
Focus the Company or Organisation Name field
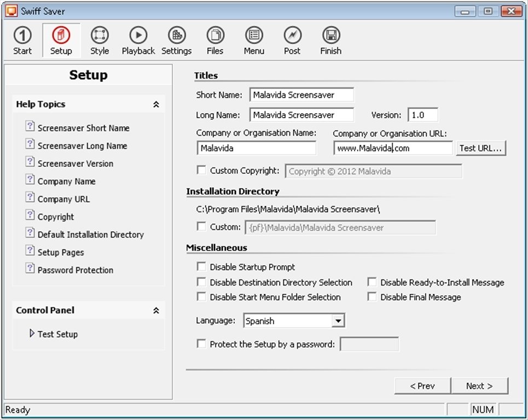tap(256, 148)
